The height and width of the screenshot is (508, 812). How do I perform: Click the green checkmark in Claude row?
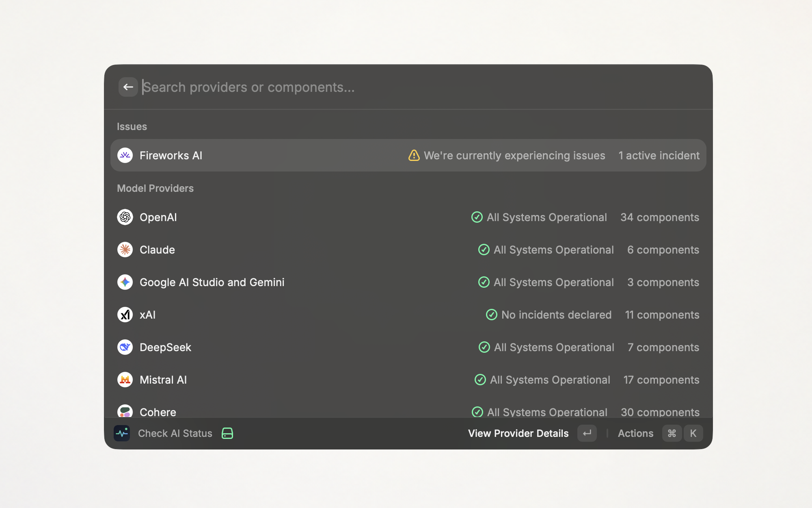[x=484, y=250]
